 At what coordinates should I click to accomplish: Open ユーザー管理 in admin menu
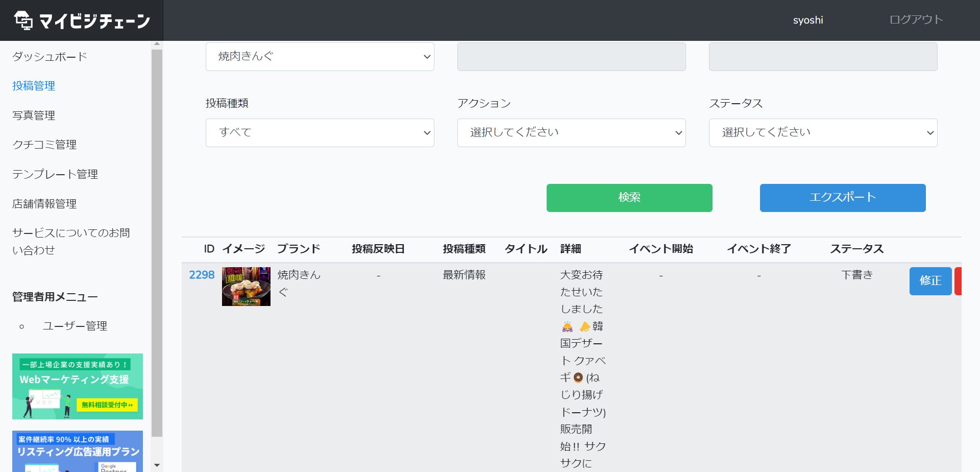(x=75, y=326)
